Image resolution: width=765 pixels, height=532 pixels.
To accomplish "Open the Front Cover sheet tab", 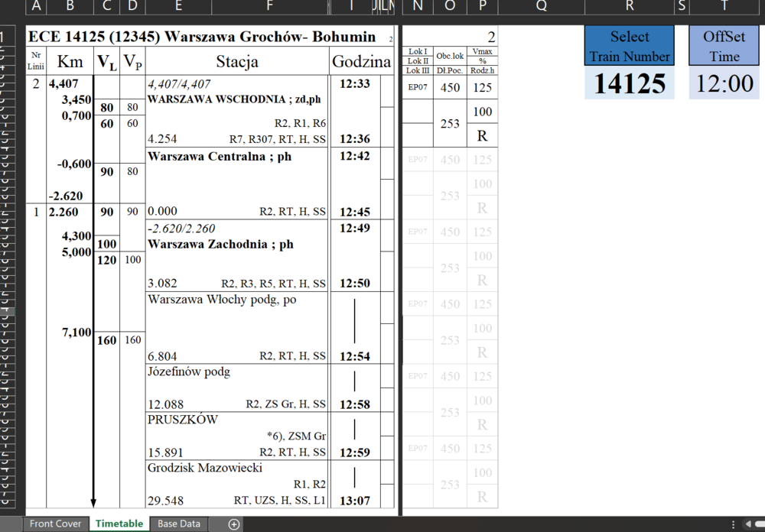I will pyautogui.click(x=55, y=524).
